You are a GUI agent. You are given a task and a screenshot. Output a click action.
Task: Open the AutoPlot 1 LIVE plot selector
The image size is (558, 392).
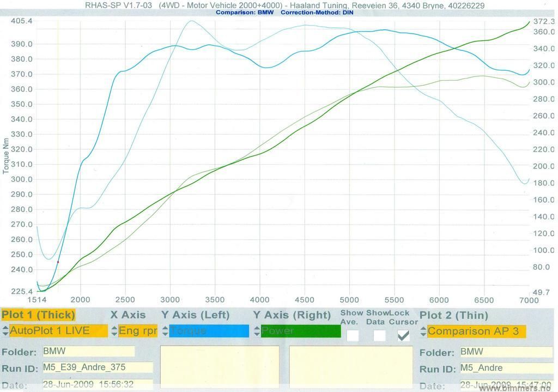tap(58, 331)
